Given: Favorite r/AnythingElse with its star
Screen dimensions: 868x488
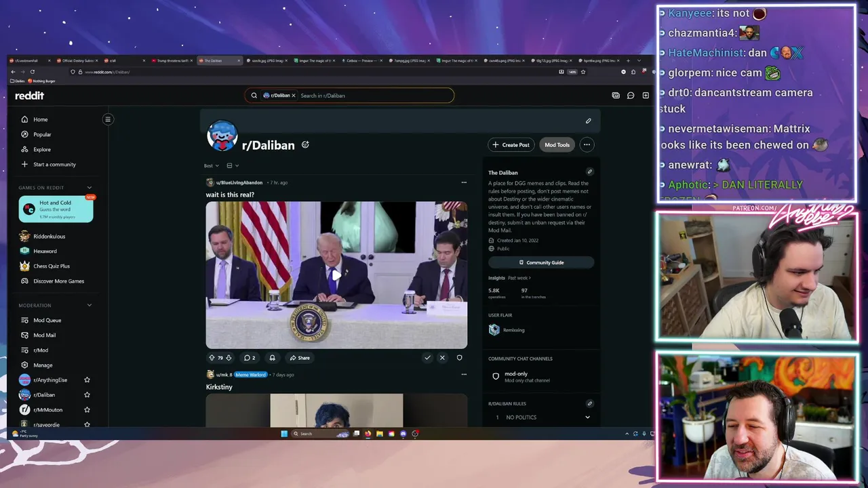Looking at the screenshot, I should coord(87,380).
